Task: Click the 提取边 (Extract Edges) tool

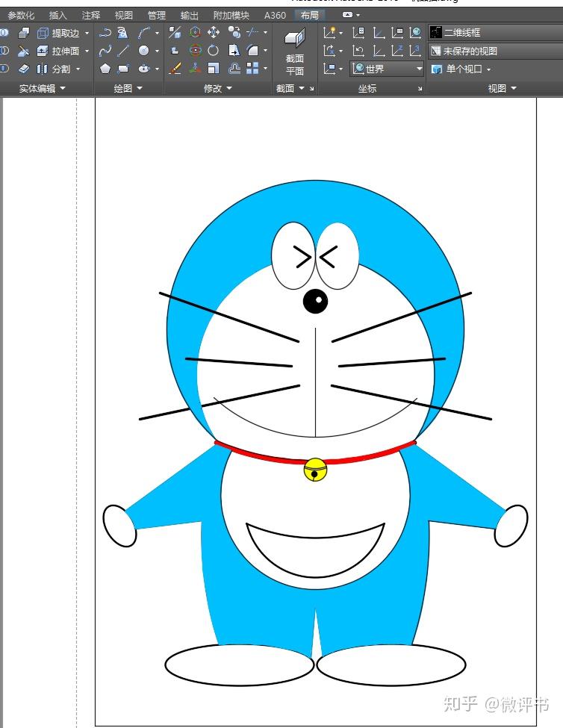Action: pyautogui.click(x=57, y=33)
